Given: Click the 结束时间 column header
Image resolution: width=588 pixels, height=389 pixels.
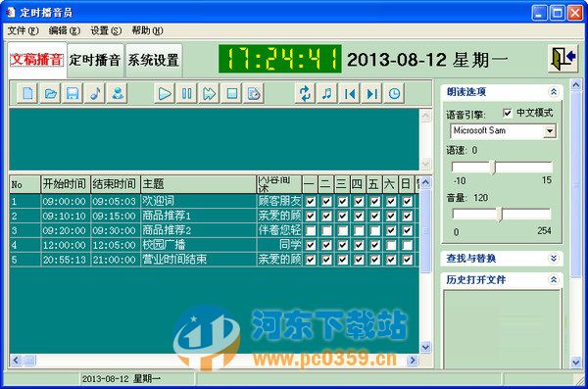Looking at the screenshot, I should tap(115, 184).
